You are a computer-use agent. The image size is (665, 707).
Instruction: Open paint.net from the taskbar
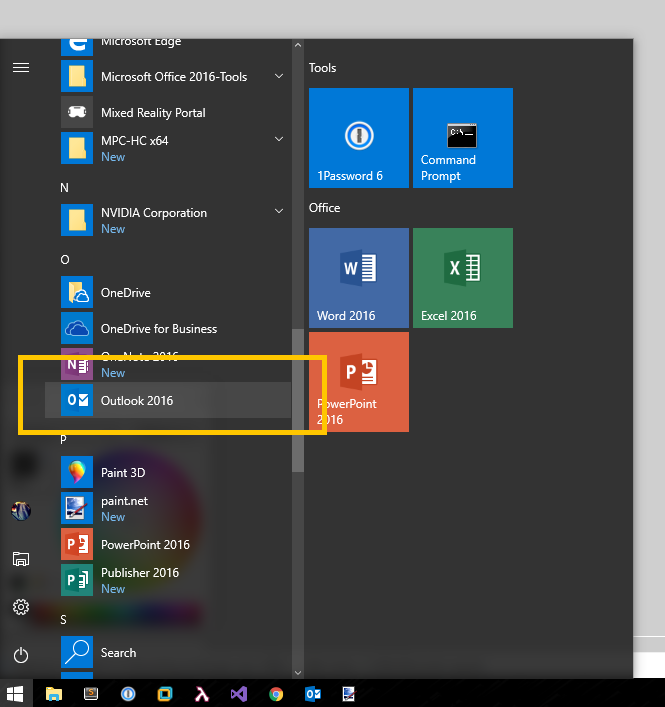click(349, 693)
